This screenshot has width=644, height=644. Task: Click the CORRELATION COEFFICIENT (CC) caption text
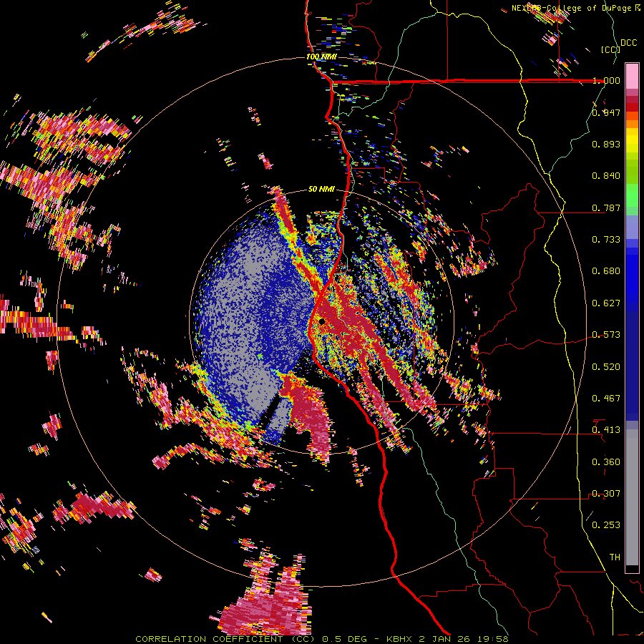[x=225, y=639]
